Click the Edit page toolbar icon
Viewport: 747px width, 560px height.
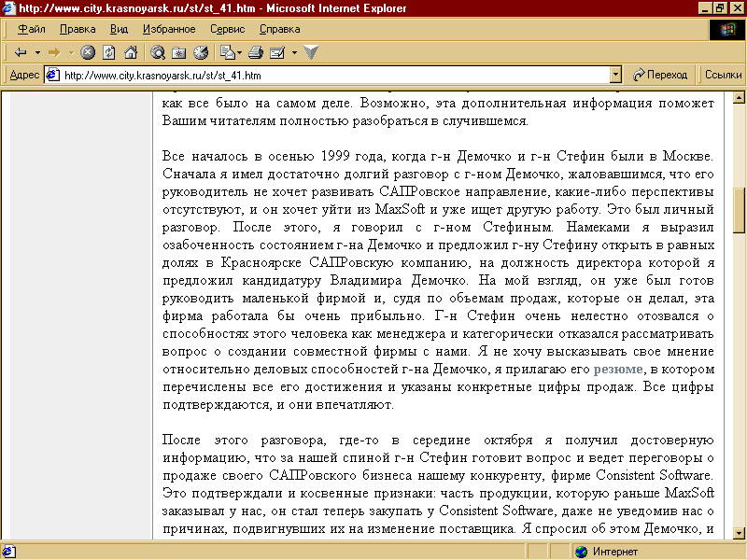pyautogui.click(x=277, y=52)
